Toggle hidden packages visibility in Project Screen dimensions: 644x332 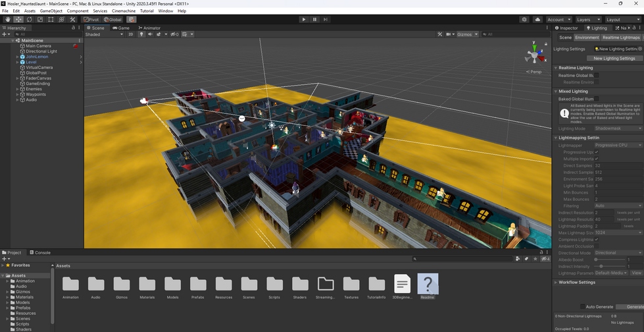[545, 259]
